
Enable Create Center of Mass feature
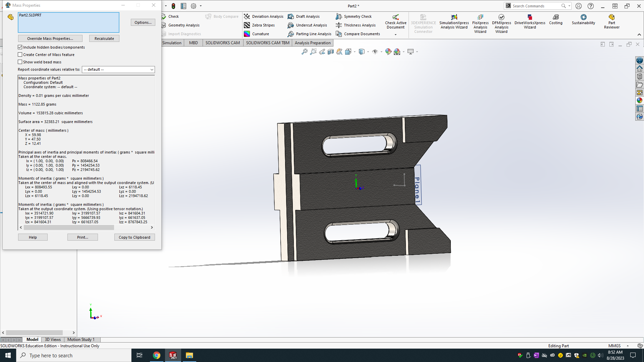click(x=20, y=55)
